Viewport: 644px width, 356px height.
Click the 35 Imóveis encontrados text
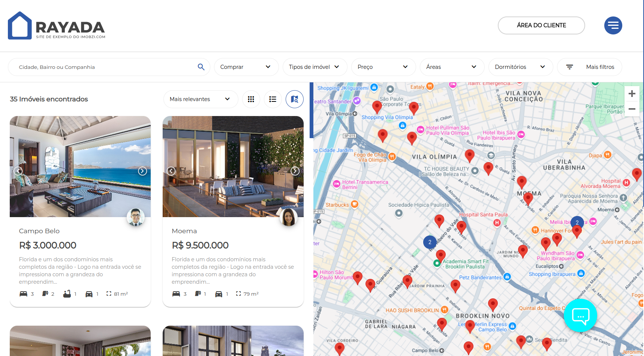(49, 99)
